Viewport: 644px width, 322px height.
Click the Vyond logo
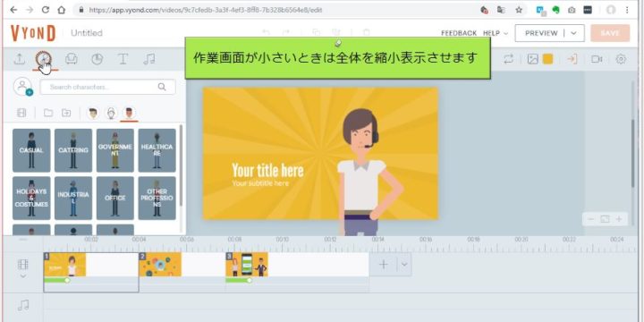tap(33, 33)
